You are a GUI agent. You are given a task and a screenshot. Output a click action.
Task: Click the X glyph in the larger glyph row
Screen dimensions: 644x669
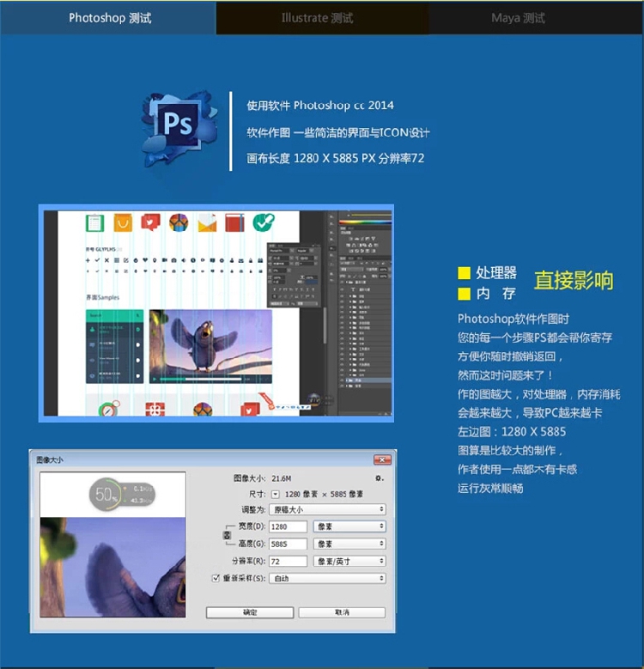pos(106,260)
